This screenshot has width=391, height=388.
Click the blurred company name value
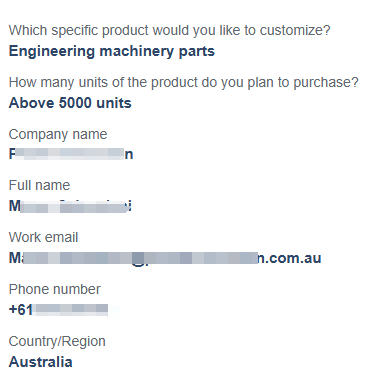click(x=71, y=154)
